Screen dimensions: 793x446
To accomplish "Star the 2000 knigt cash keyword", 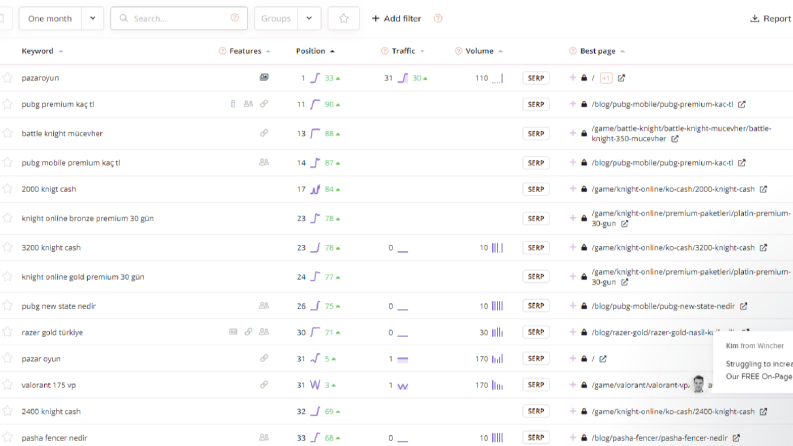I will pyautogui.click(x=7, y=189).
